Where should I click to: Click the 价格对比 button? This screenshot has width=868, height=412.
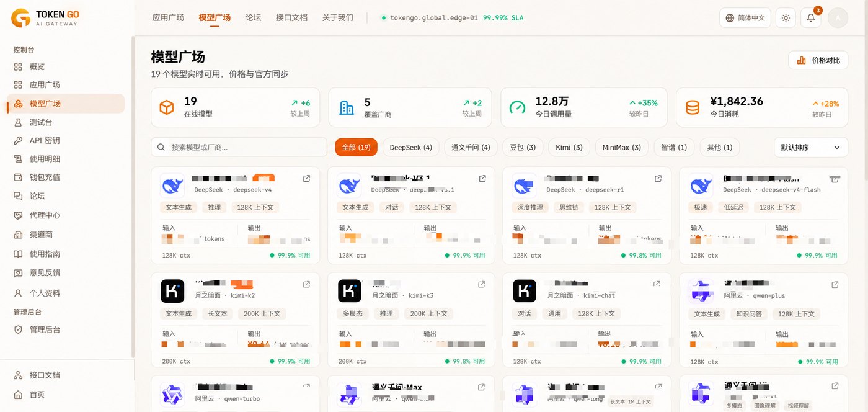click(818, 60)
